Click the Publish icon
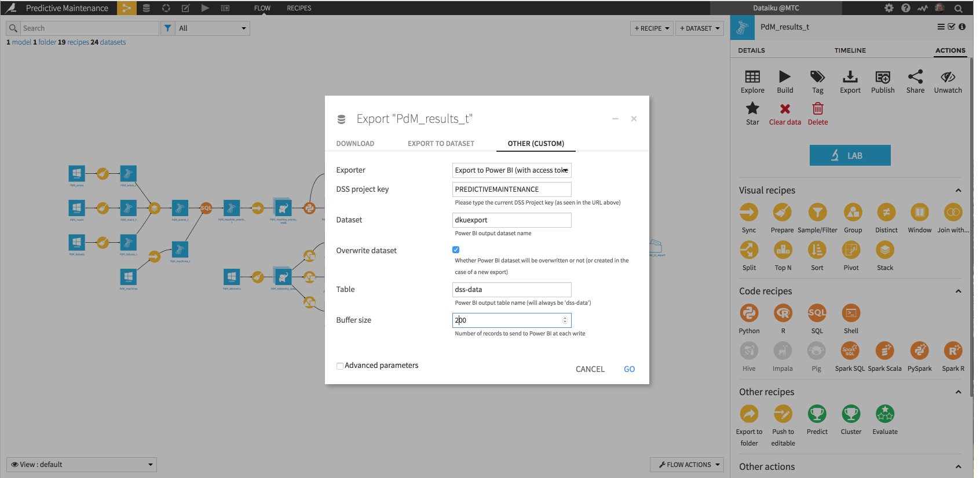980x478 pixels. (883, 76)
